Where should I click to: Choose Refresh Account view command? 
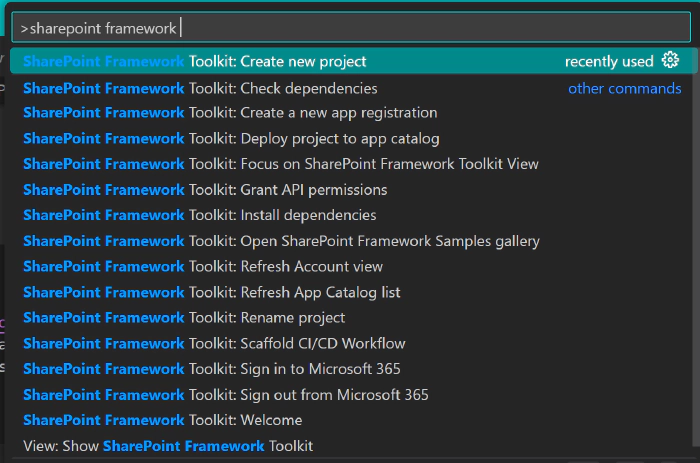coord(203,267)
